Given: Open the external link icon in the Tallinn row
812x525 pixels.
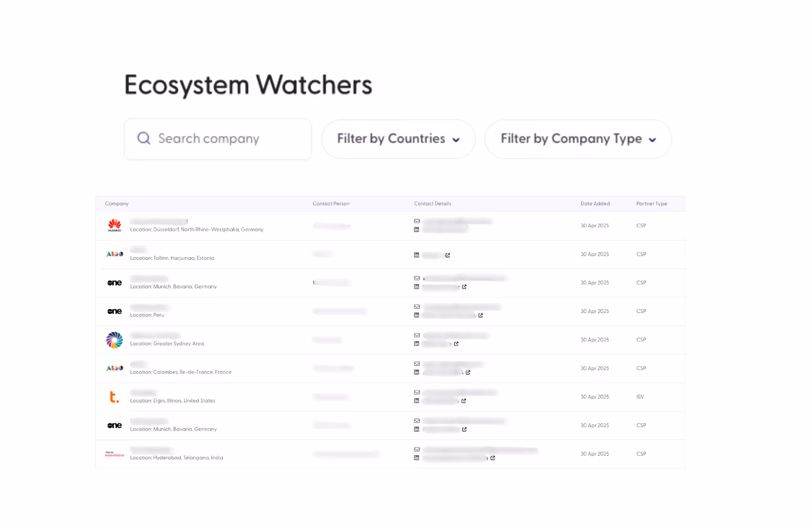Looking at the screenshot, I should point(447,255).
